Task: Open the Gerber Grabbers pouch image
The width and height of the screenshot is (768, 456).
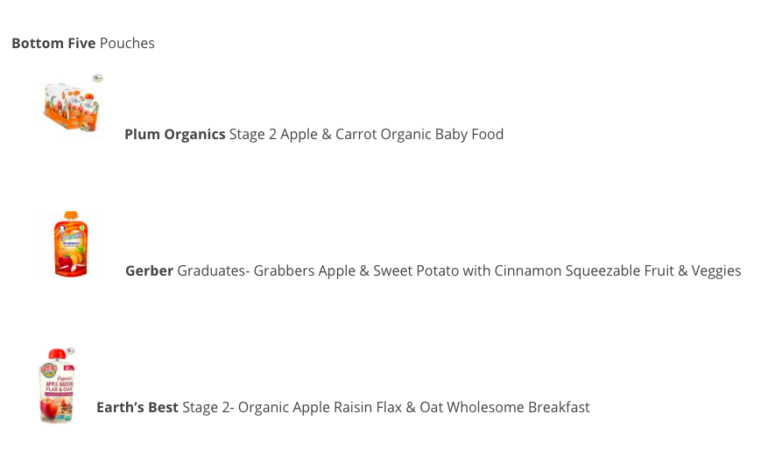Action: (71, 243)
